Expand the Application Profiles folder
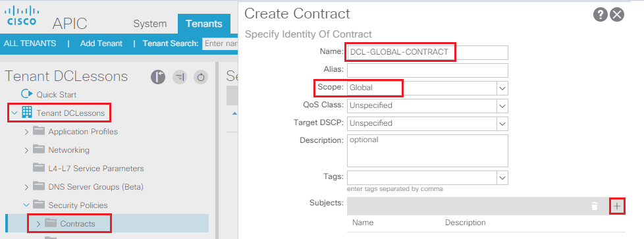644x239 pixels. pos(27,132)
